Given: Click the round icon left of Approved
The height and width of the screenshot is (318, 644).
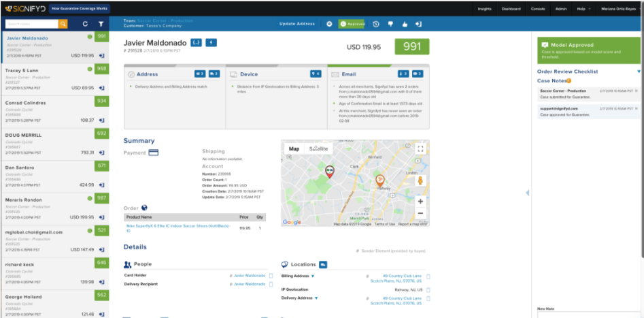Looking at the screenshot, I should (329, 24).
